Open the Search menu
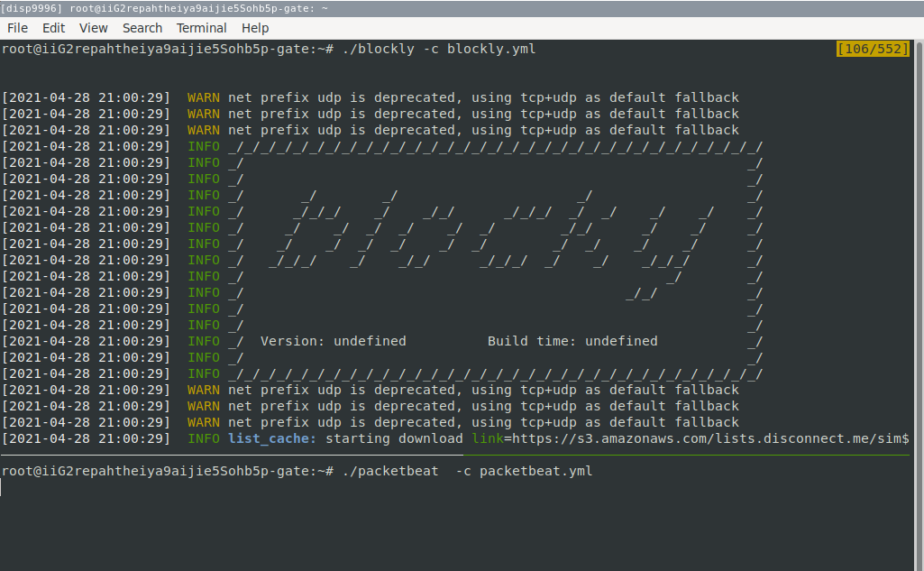 [x=142, y=28]
